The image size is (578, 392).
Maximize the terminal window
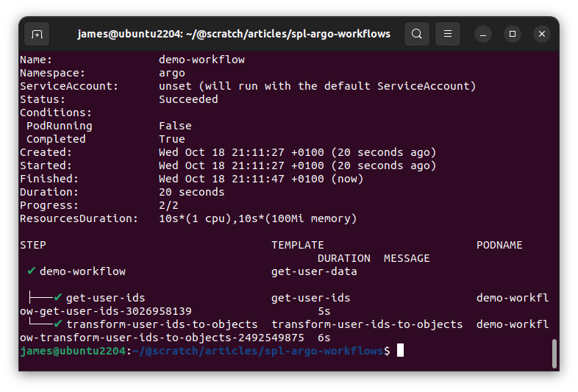513,34
